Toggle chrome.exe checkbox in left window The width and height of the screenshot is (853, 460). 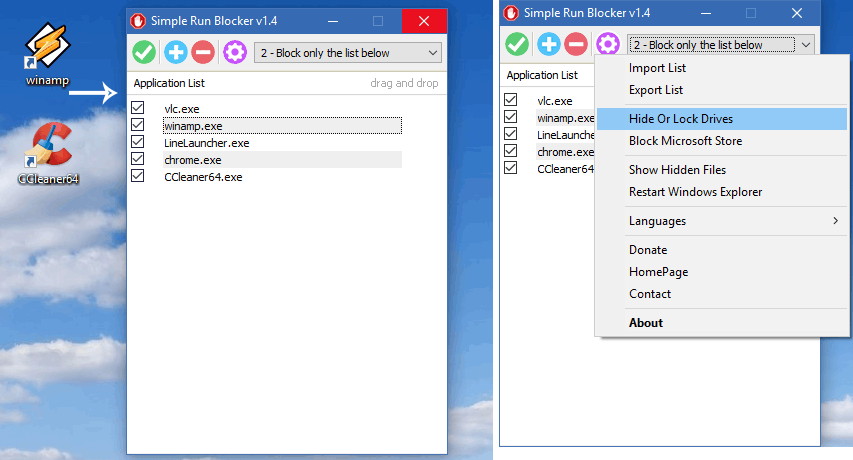click(138, 159)
